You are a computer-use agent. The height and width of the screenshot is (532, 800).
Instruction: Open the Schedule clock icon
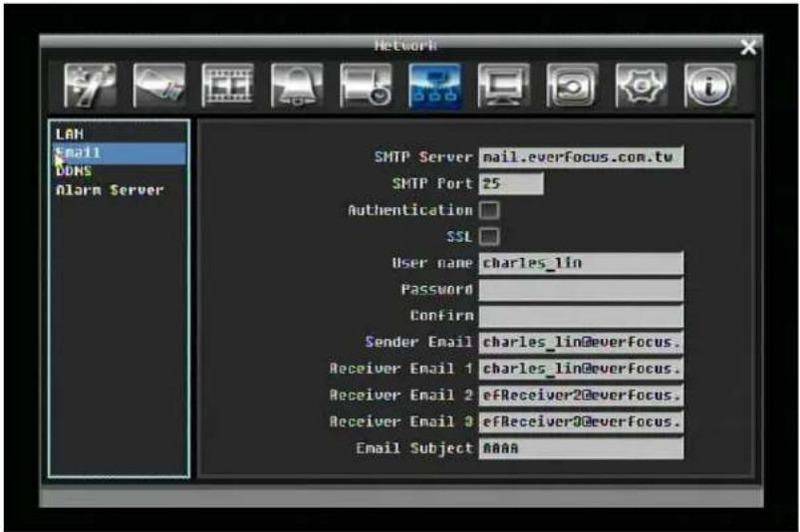point(366,86)
